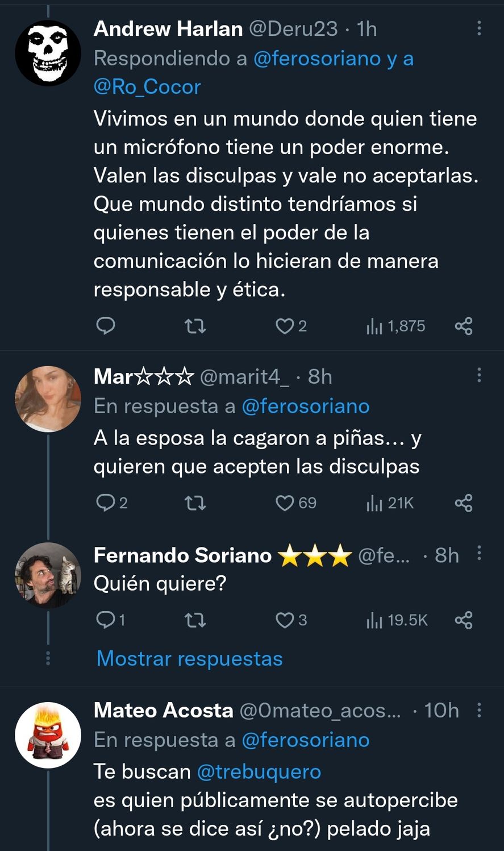
Task: View analytics showing 1,875 views
Action: tap(397, 326)
